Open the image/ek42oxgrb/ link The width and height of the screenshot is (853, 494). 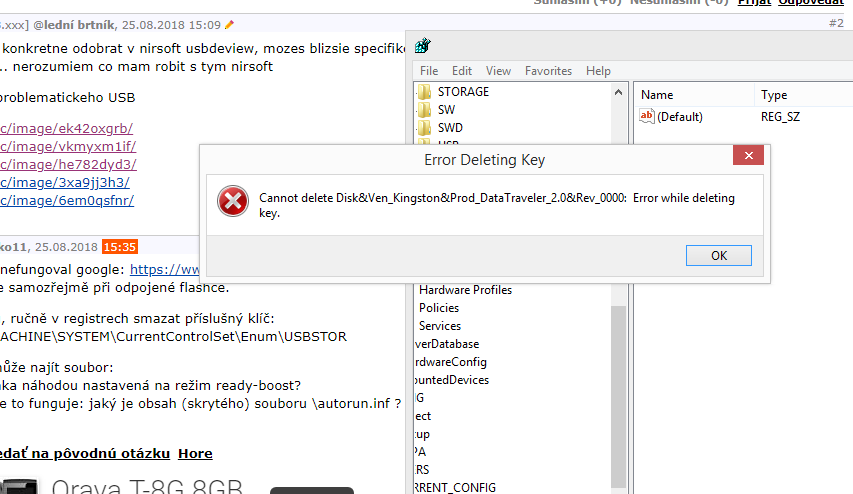(66, 128)
